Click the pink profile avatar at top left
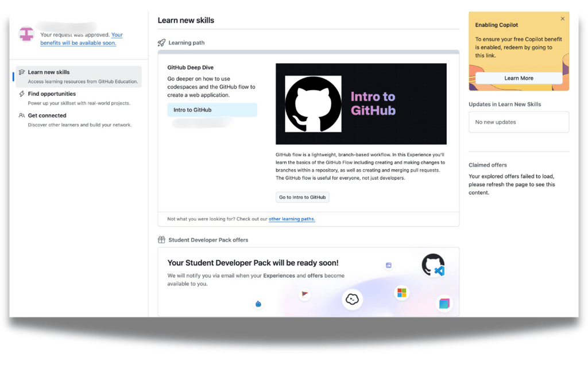Screen dimensions: 588x365 [26, 35]
